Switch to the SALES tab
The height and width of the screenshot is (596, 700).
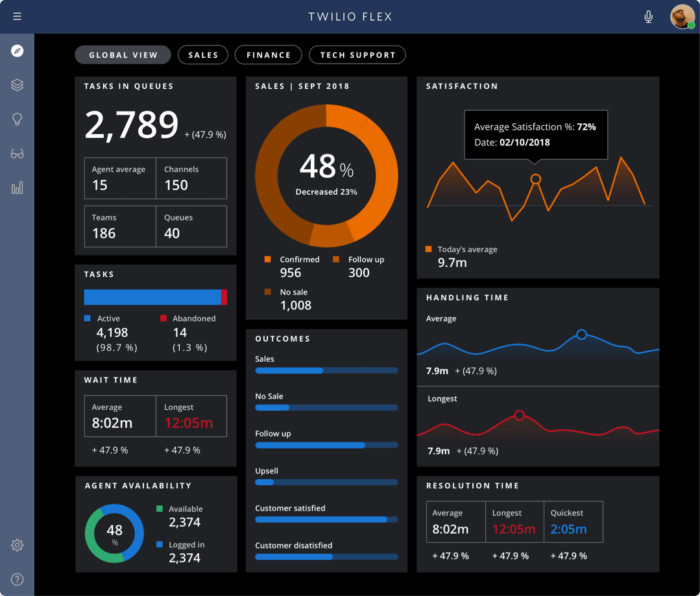click(202, 54)
